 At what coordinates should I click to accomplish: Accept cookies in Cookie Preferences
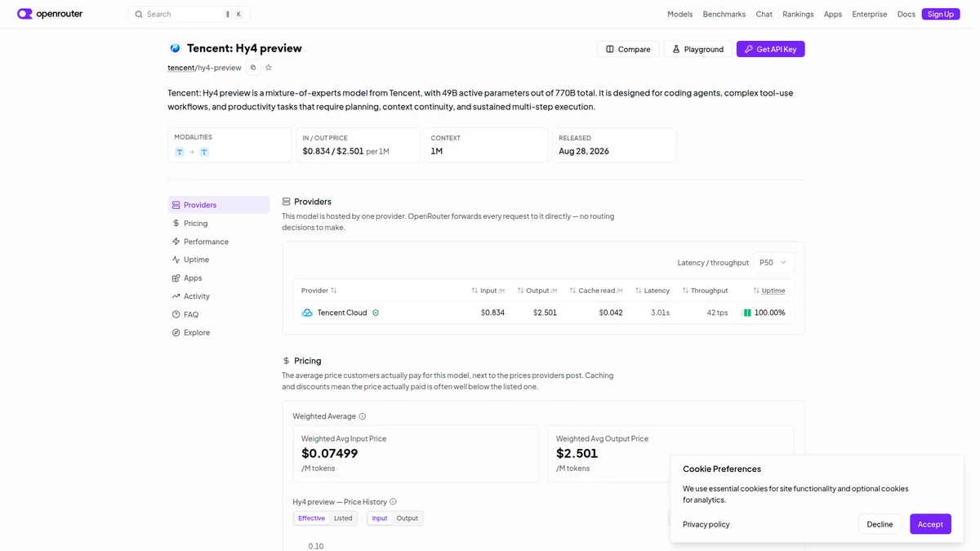click(930, 524)
